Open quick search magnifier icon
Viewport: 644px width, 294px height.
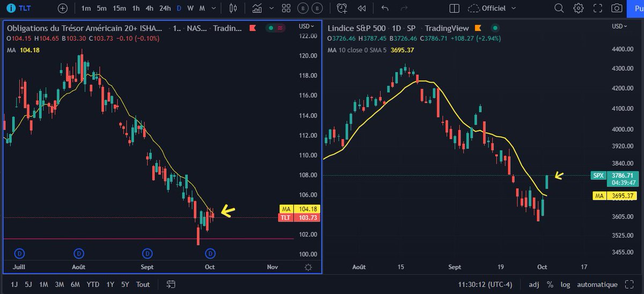pos(559,8)
